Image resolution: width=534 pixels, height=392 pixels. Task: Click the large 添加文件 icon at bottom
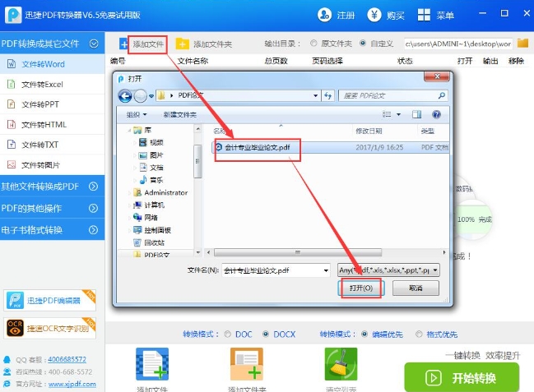point(152,364)
